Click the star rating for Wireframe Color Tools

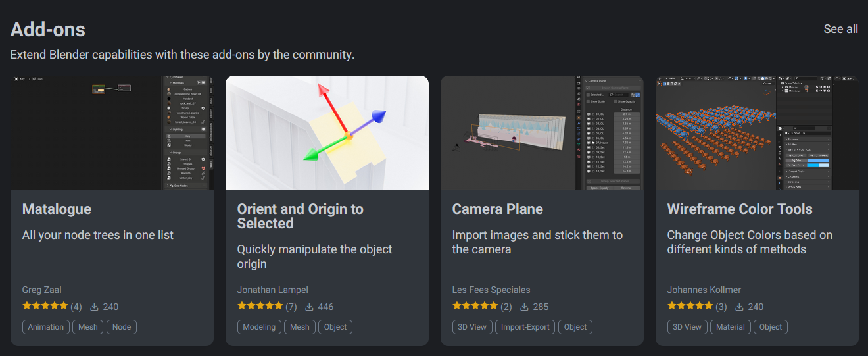click(690, 306)
